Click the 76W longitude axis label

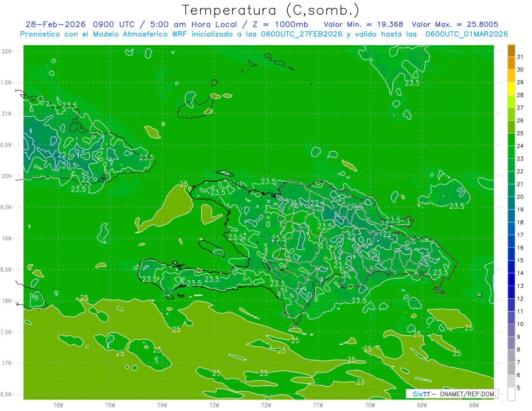[x=58, y=405]
